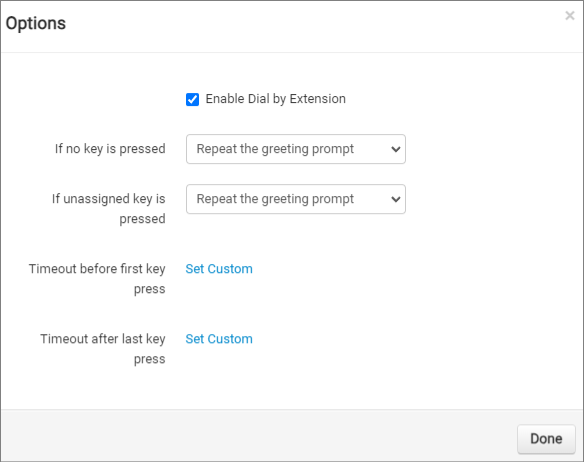Click the chevron arrow on the unassigned-key dropdown
Viewport: 584px width, 462px height.
[x=396, y=199]
